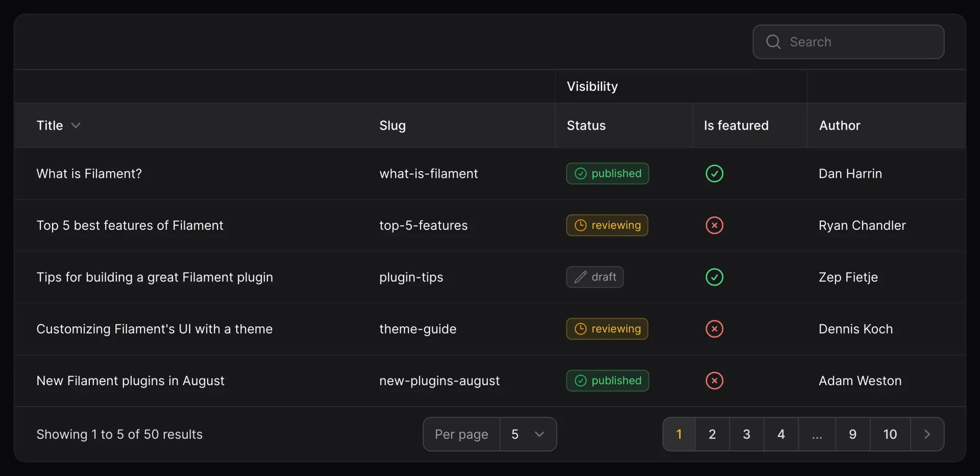Click "New Filament plugins in August" title
The image size is (980, 476).
point(130,380)
